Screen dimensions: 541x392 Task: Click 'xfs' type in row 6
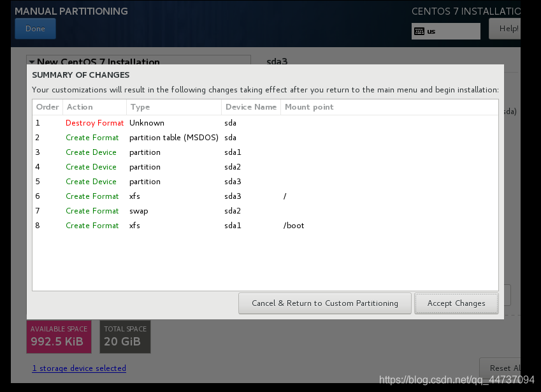point(134,196)
